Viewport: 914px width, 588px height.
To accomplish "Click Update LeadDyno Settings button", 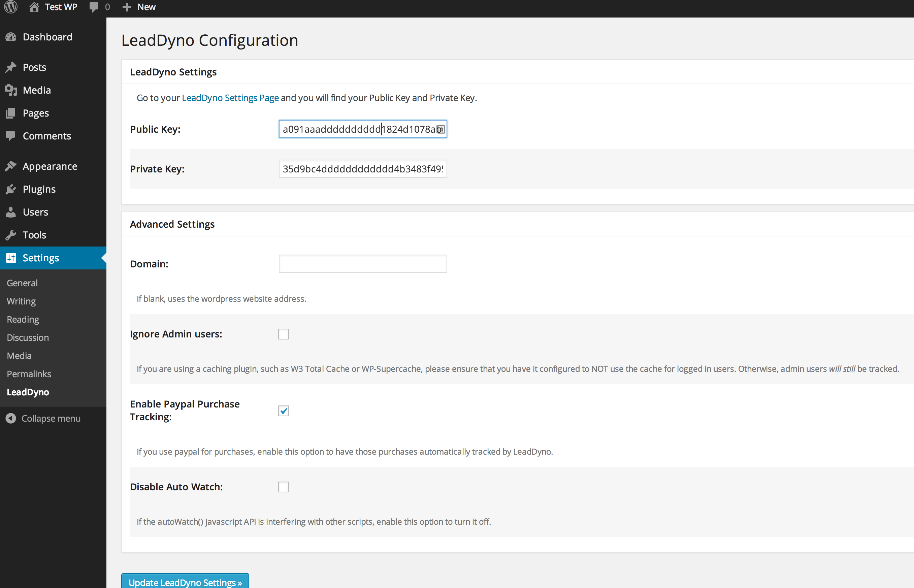I will pos(185,582).
